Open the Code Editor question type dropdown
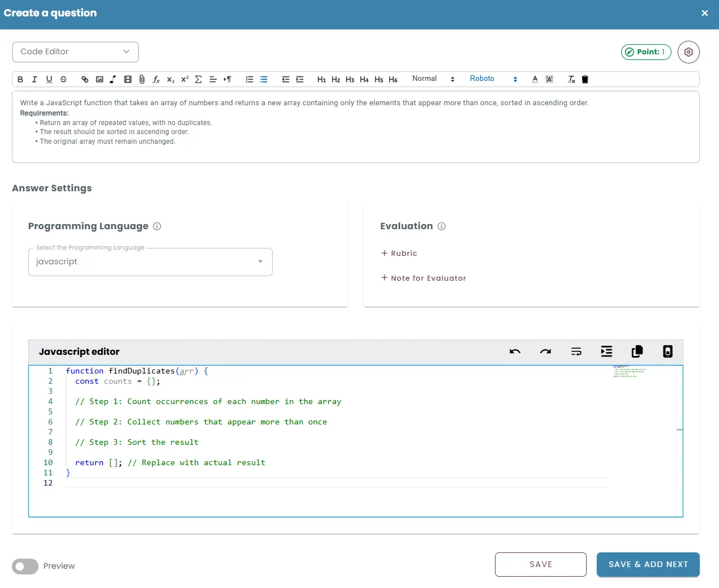This screenshot has height=588, width=719. pos(75,52)
